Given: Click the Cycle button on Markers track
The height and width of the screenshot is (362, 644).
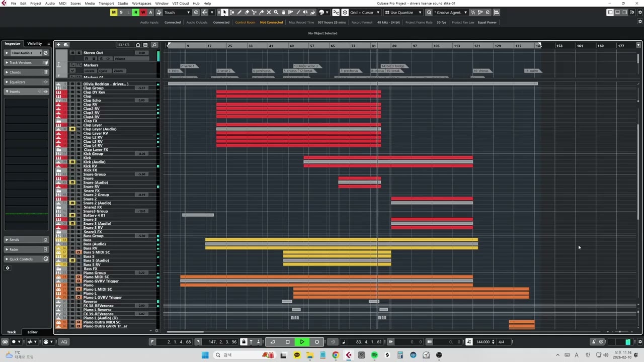Looking at the screenshot, I should tap(105, 71).
